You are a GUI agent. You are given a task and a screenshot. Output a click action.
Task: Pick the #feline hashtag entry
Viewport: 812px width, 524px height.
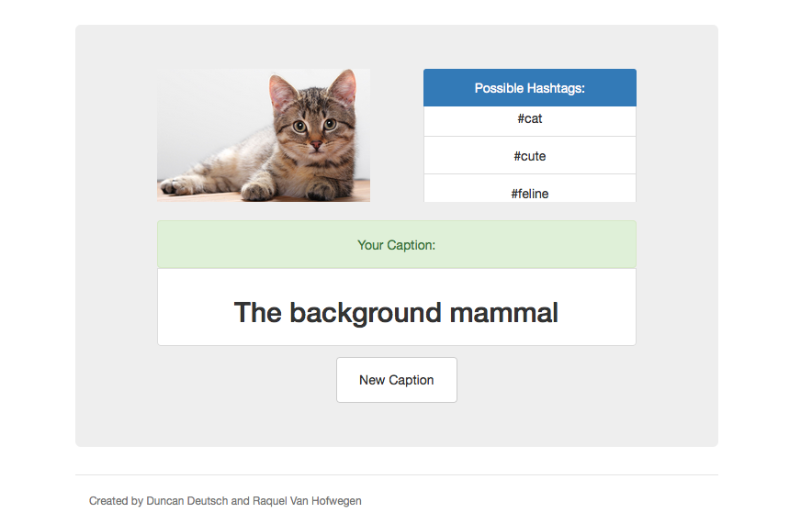(530, 193)
